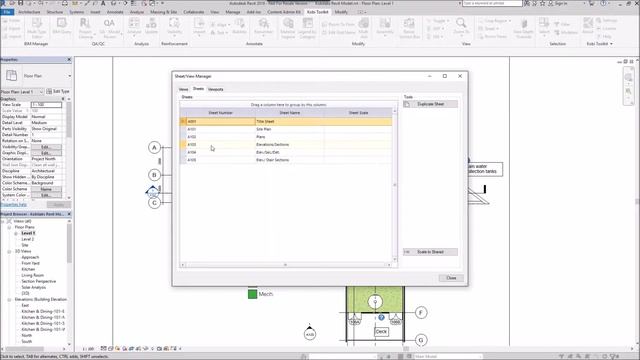This screenshot has width=640, height=360.
Task: Select the A105 Stair Sections row
Action: coord(286,160)
